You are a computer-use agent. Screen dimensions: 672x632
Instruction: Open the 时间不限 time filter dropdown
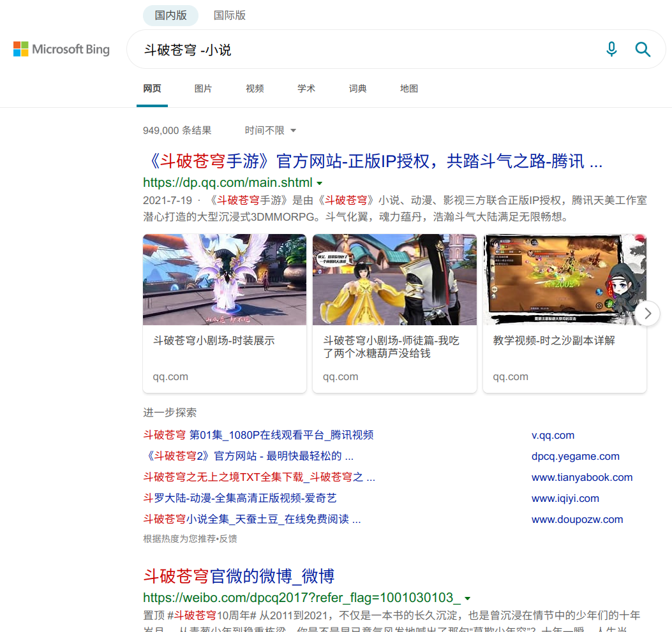[271, 130]
